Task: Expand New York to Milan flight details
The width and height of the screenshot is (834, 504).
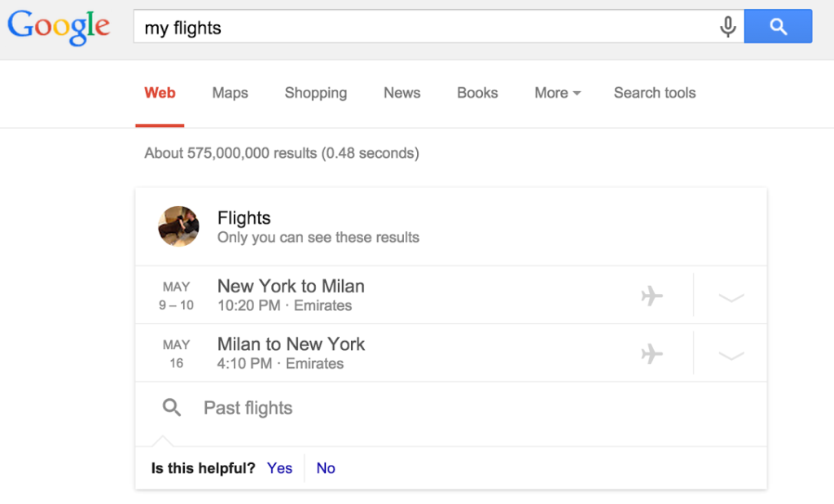Action: point(731,297)
